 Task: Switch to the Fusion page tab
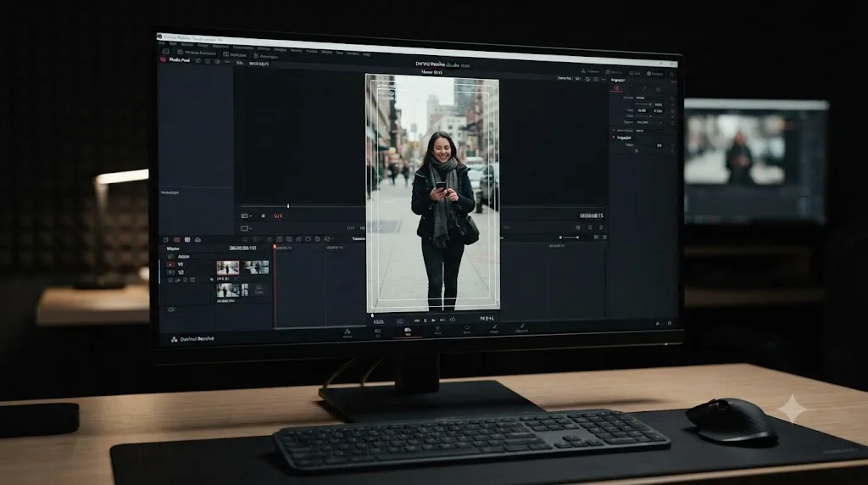coord(438,331)
